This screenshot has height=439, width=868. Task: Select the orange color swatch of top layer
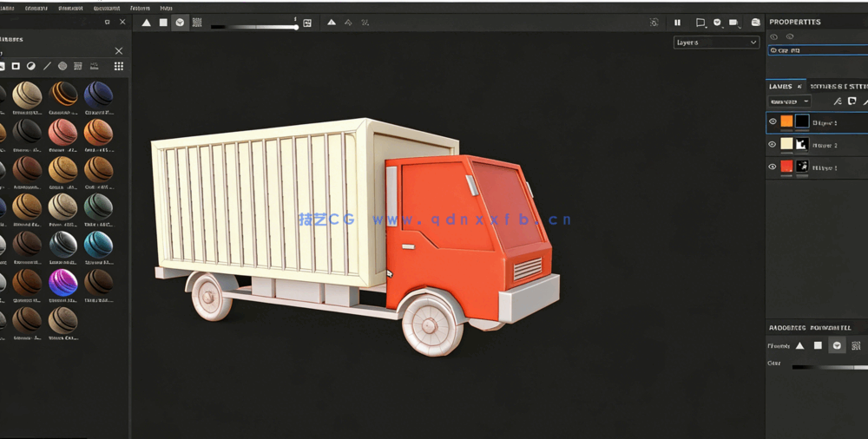point(786,121)
